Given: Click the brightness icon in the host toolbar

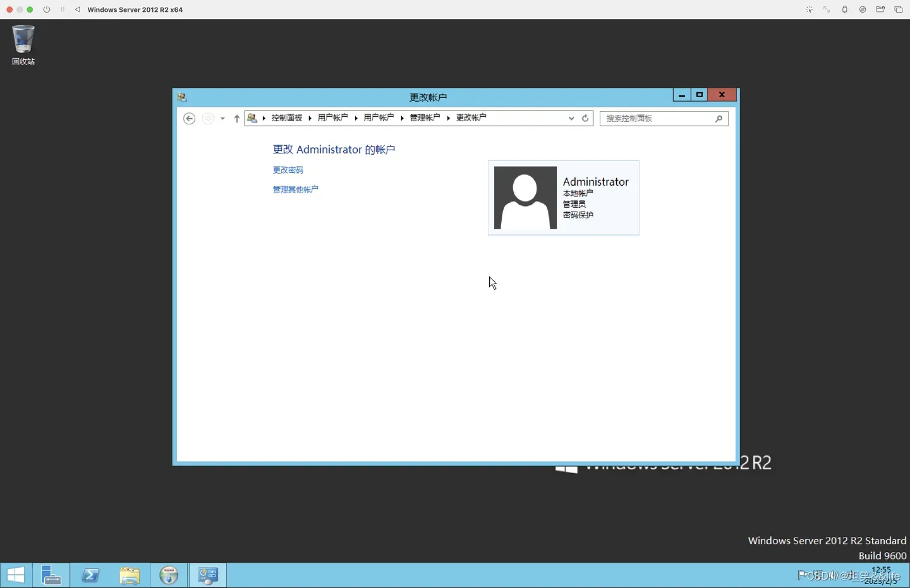Looking at the screenshot, I should 809,9.
